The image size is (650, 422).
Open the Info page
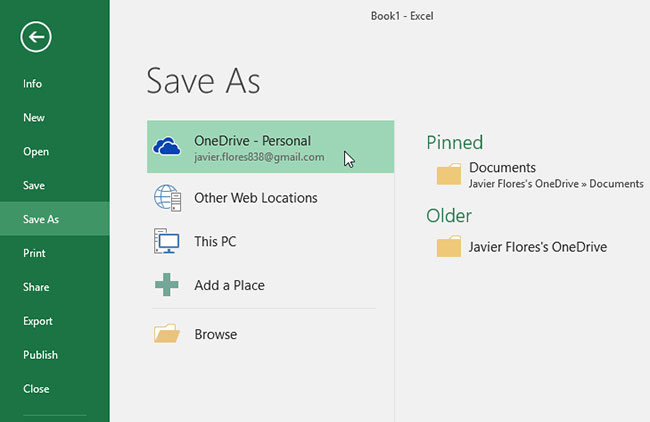pos(55,84)
